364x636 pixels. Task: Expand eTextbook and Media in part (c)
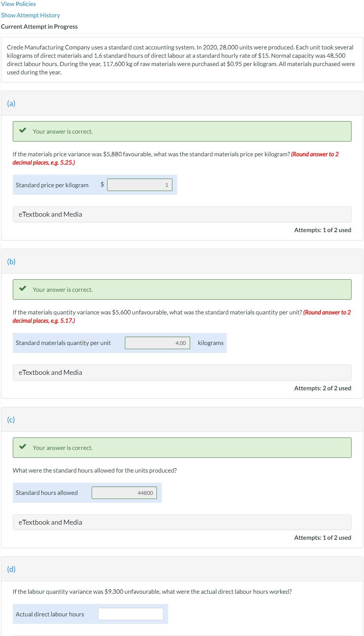50,522
